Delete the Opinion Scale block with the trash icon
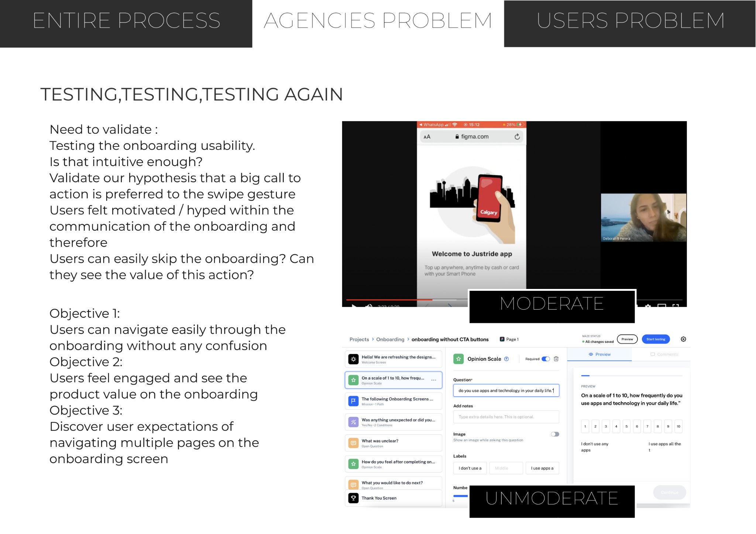Image resolution: width=756 pixels, height=534 pixels. (x=556, y=359)
